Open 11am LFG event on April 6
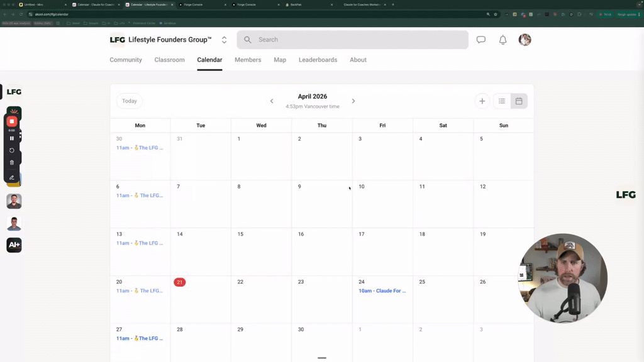The image size is (644, 362). click(140, 195)
